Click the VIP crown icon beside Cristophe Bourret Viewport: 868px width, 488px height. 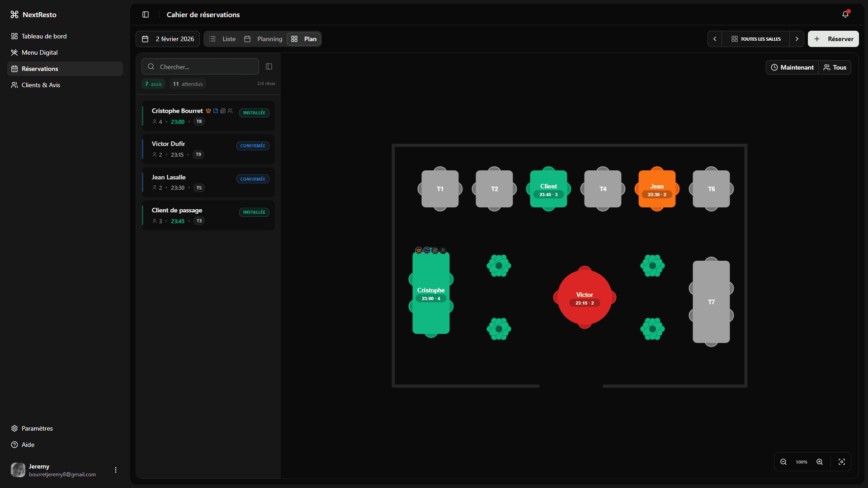click(x=208, y=110)
